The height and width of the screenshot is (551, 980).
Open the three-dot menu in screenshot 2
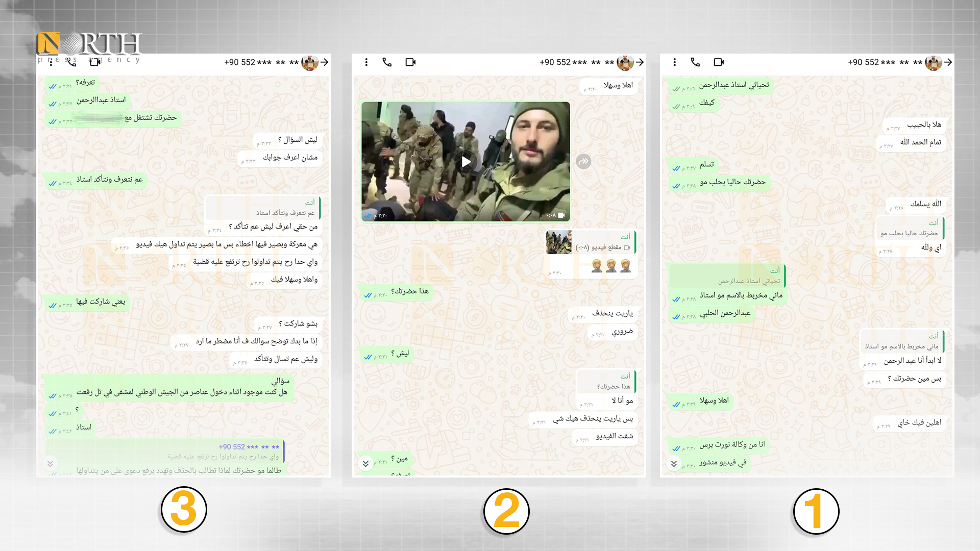[366, 62]
